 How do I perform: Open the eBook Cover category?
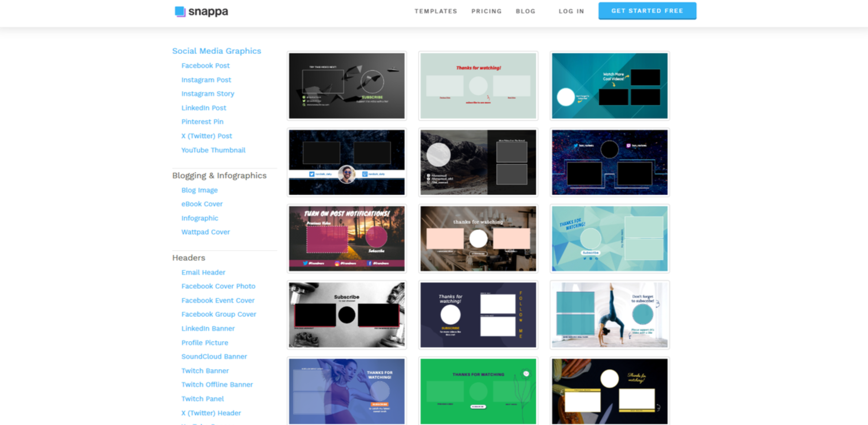point(202,204)
